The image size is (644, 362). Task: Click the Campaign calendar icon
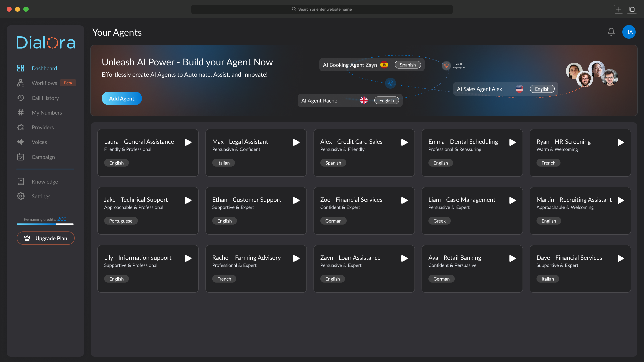pyautogui.click(x=21, y=157)
